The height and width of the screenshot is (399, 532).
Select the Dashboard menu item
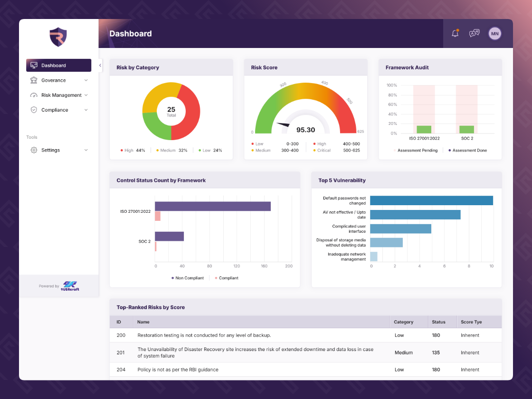coord(59,65)
